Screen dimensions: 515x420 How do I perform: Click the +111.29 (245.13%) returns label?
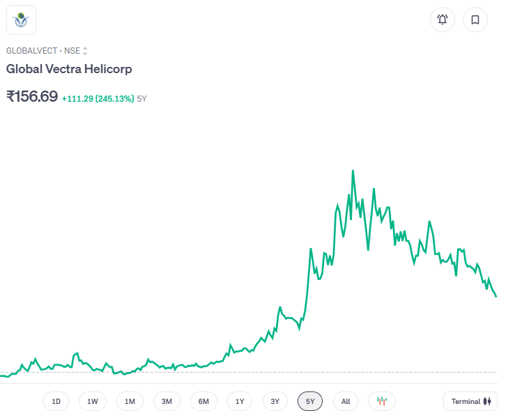pyautogui.click(x=98, y=99)
